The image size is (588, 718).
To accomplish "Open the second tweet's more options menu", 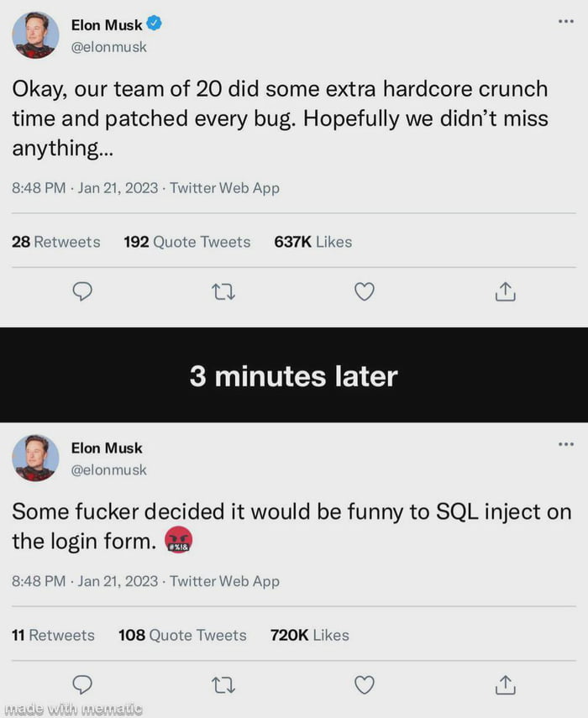I will point(565,443).
